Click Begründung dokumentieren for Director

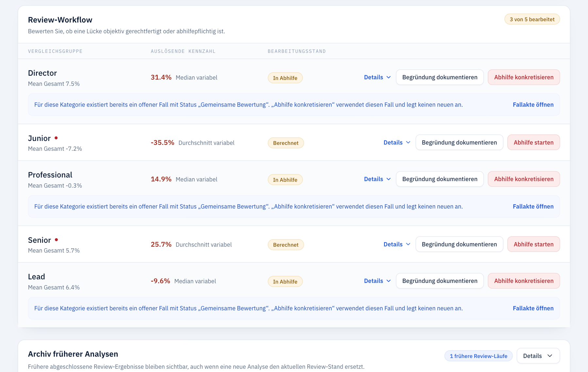pyautogui.click(x=440, y=77)
